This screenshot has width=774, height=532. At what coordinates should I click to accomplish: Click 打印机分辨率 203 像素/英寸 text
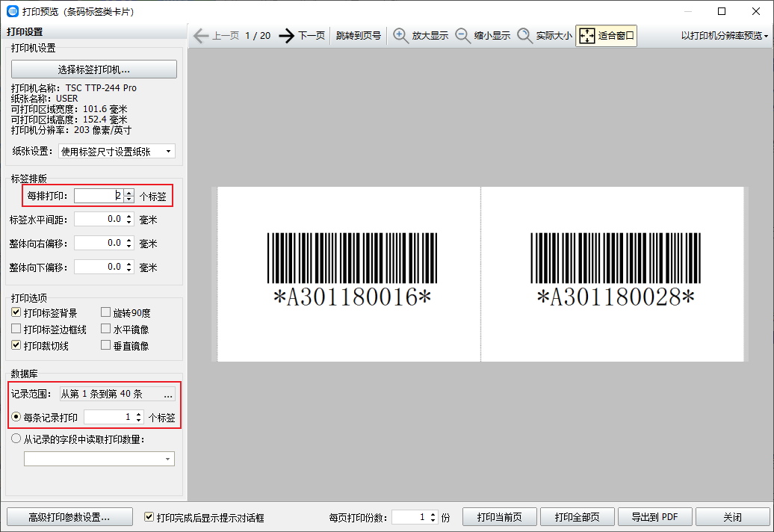tap(71, 130)
